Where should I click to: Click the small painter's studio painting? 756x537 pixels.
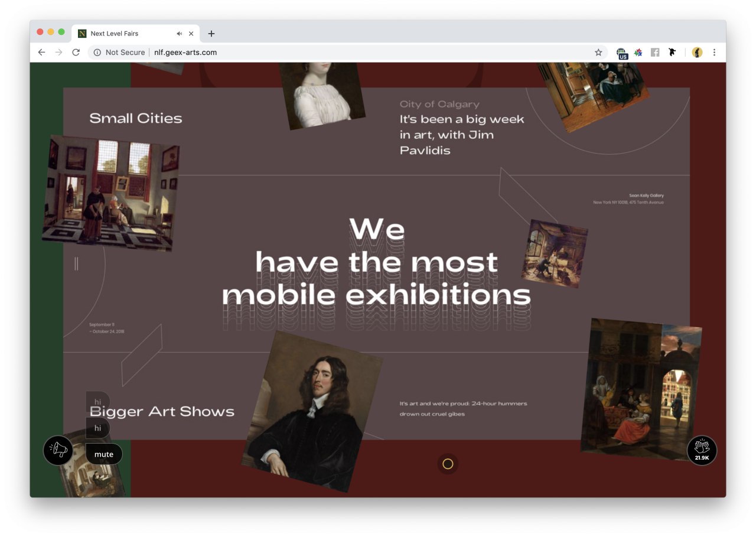tap(555, 253)
